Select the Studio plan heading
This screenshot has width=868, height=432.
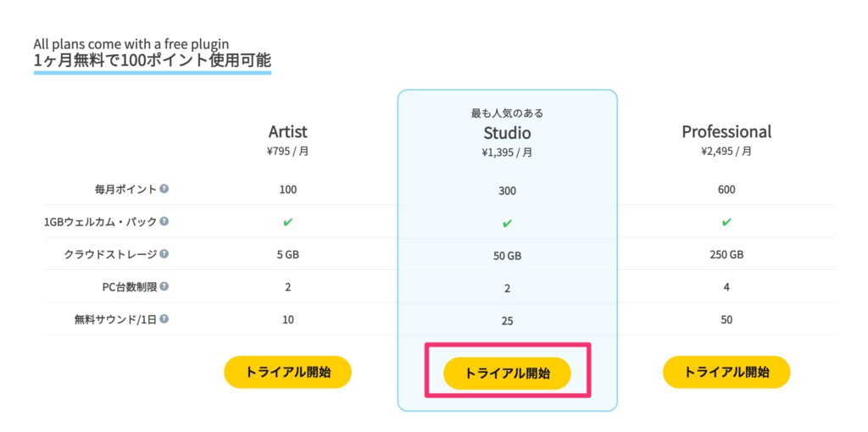click(507, 133)
